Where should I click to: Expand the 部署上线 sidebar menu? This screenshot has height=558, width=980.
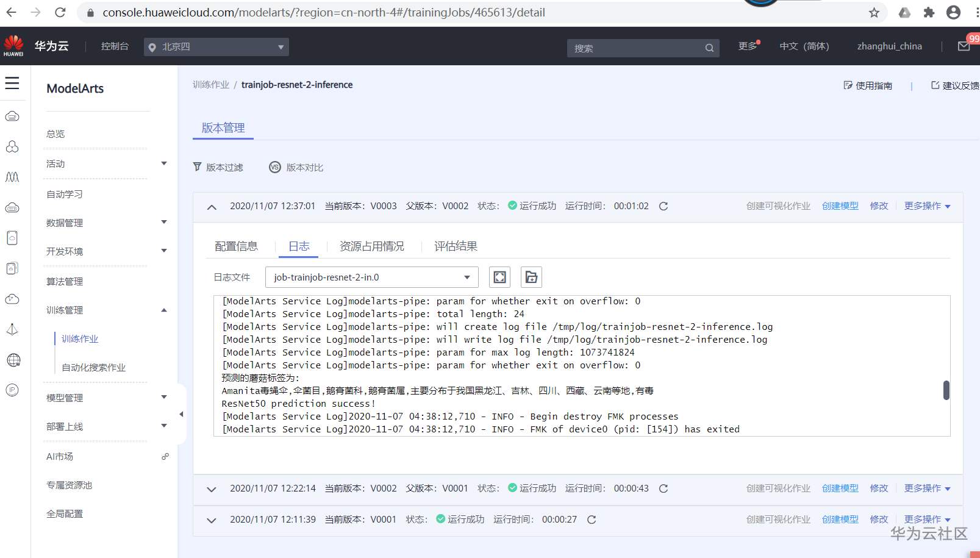[x=164, y=426]
